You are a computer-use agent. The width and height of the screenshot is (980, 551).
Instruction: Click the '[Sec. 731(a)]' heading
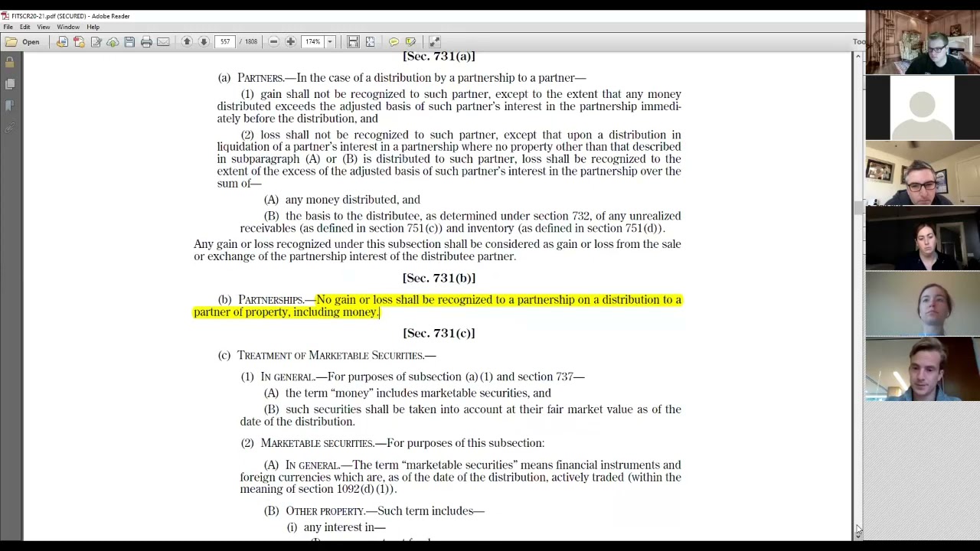click(x=439, y=57)
